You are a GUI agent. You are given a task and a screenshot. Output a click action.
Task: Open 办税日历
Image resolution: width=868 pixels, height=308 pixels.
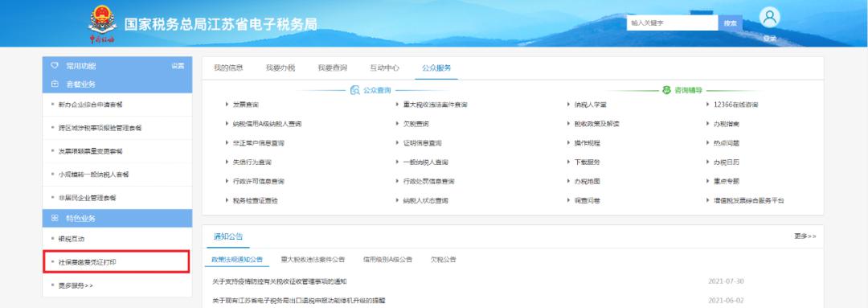pyautogui.click(x=727, y=162)
